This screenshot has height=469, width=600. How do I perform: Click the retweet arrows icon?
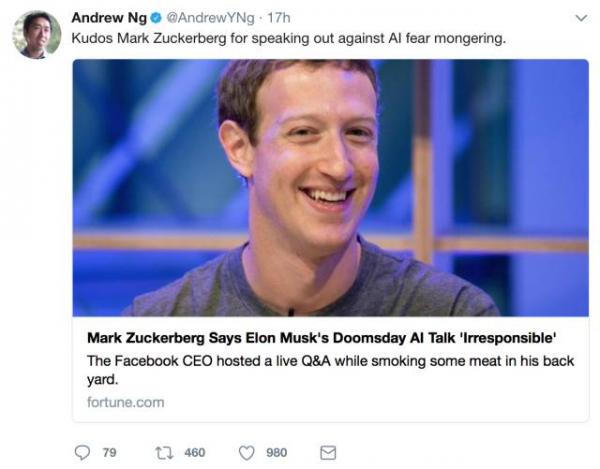[165, 453]
